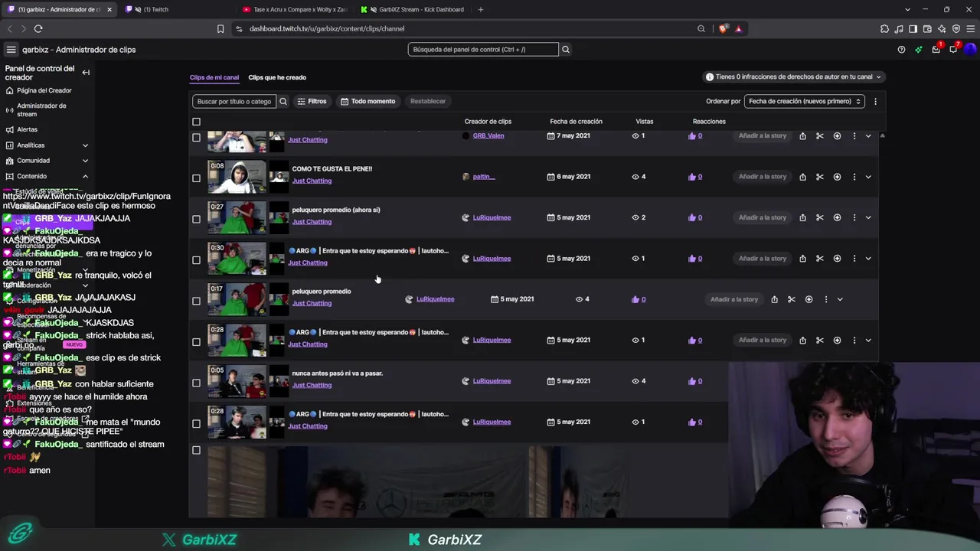Open the inbox notifications icon
This screenshot has height=551, width=980.
tap(936, 50)
